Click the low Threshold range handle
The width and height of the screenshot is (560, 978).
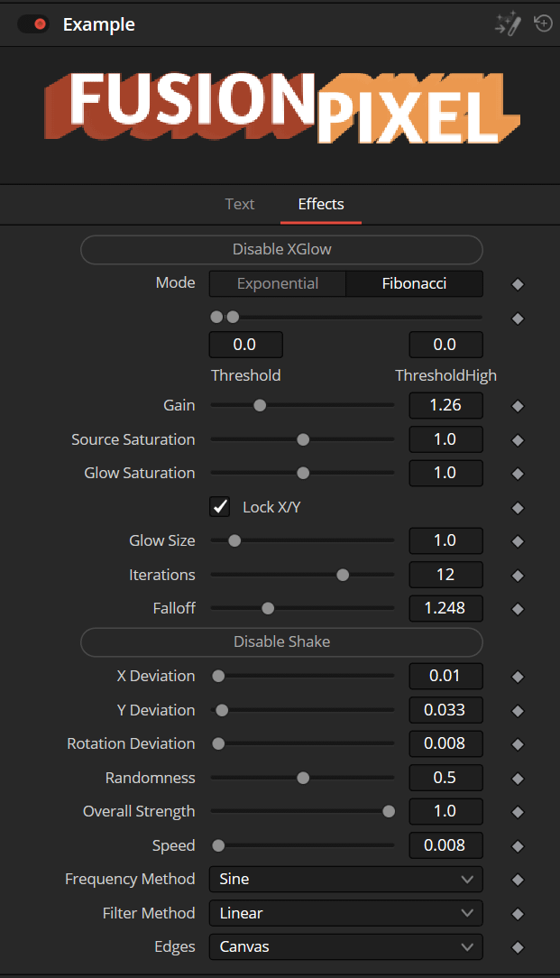pyautogui.click(x=216, y=318)
